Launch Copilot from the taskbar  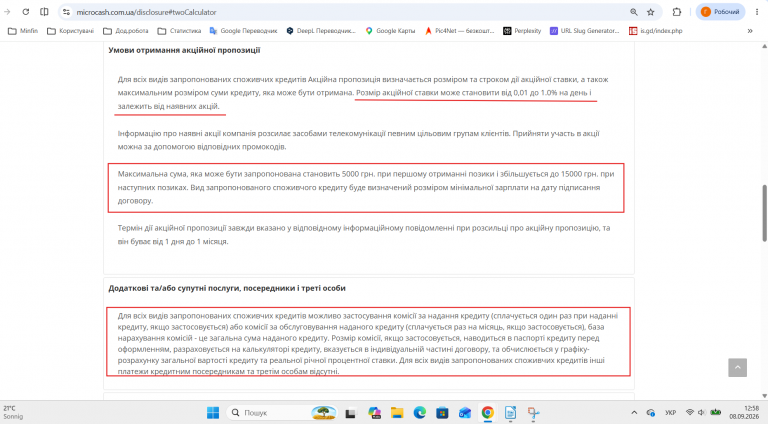(x=375, y=413)
